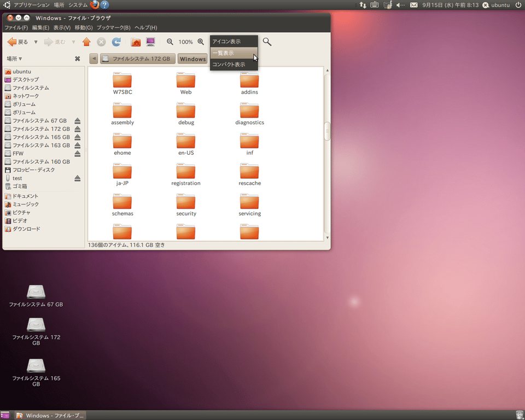This screenshot has height=420, width=525.
Task: Eject ファイルシステム 67 GB in sidebar
Action: point(77,120)
